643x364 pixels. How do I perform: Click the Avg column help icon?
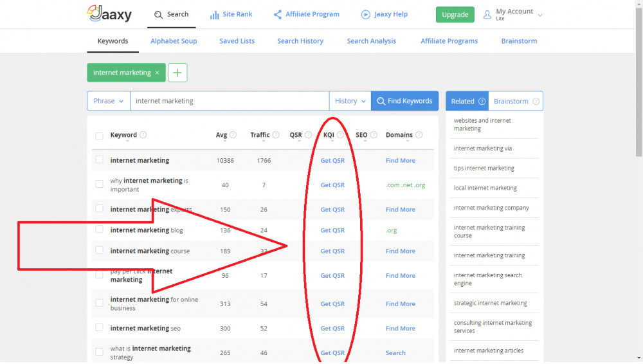[233, 134]
